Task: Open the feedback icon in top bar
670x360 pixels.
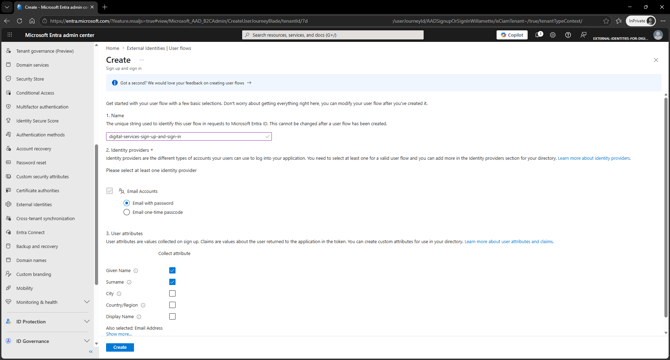Action: tap(583, 35)
